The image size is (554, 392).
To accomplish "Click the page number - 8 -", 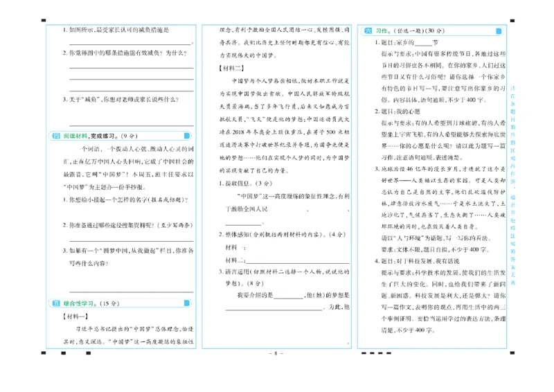I will (276, 353).
